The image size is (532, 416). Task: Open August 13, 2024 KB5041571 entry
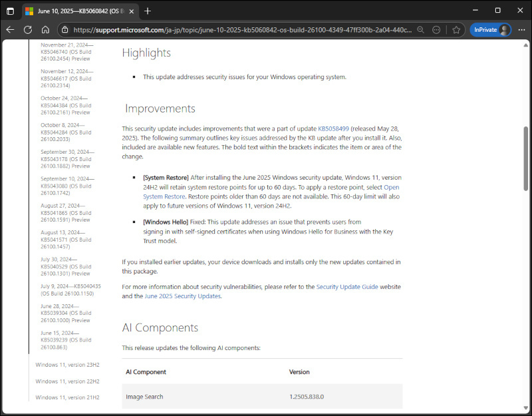[66, 240]
